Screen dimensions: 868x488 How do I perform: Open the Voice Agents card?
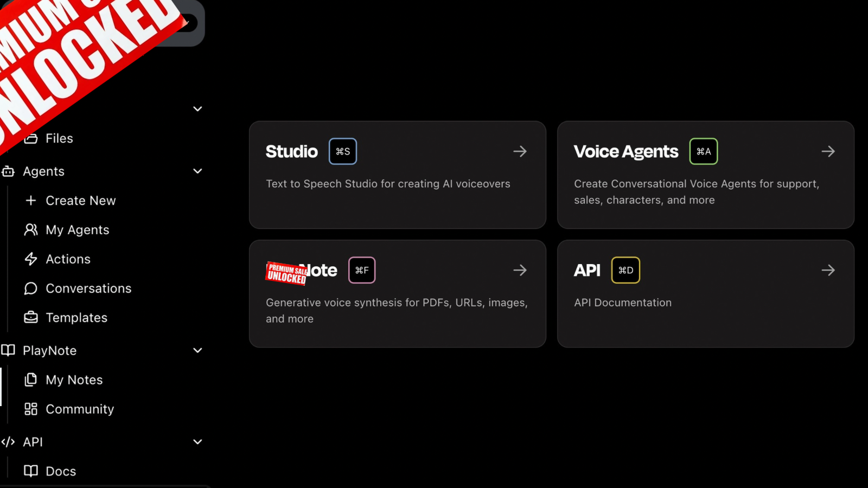click(x=705, y=175)
